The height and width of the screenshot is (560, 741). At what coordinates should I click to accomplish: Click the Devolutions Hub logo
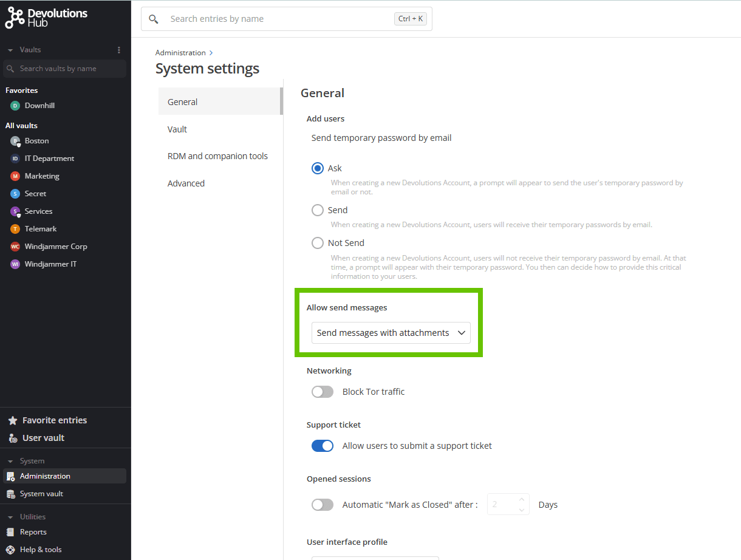click(46, 18)
